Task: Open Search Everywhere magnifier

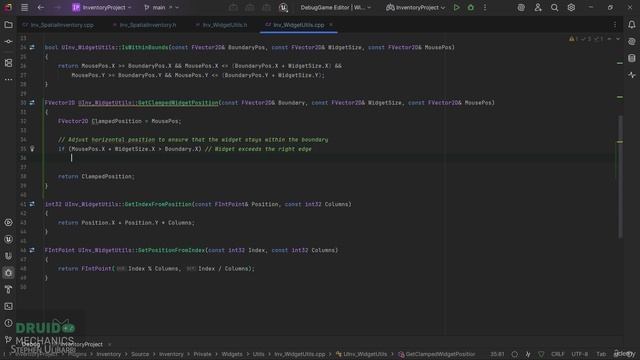Action: point(554,7)
